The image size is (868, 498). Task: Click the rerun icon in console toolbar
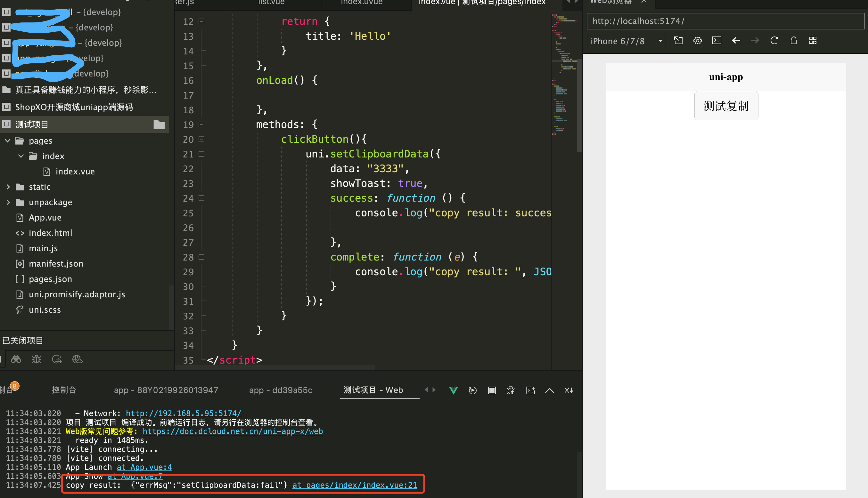point(473,390)
